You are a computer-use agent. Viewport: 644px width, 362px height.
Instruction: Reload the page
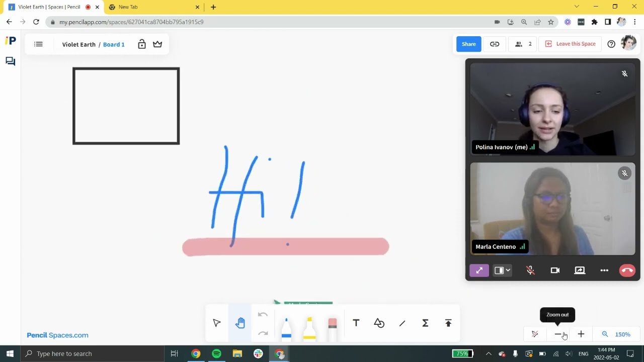tap(36, 22)
